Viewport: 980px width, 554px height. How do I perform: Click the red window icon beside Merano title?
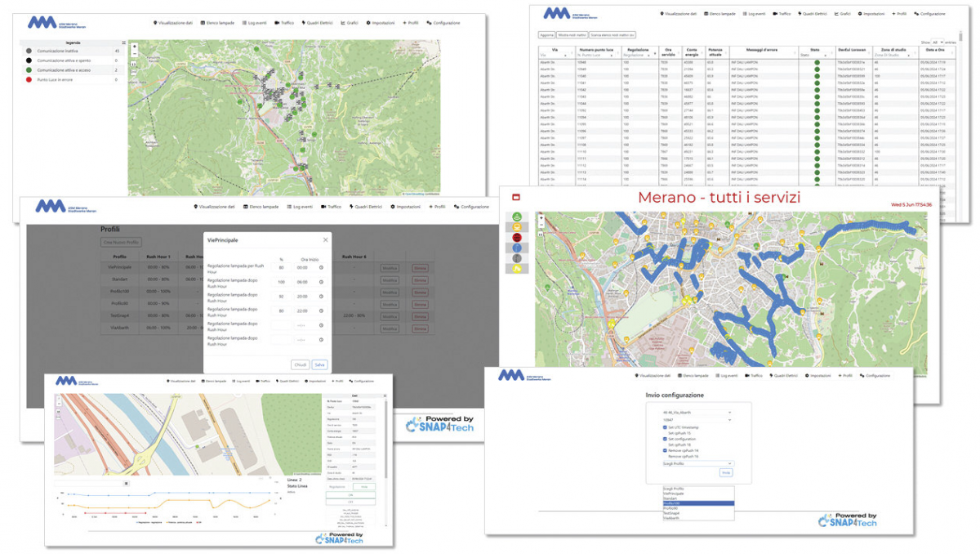pos(515,198)
